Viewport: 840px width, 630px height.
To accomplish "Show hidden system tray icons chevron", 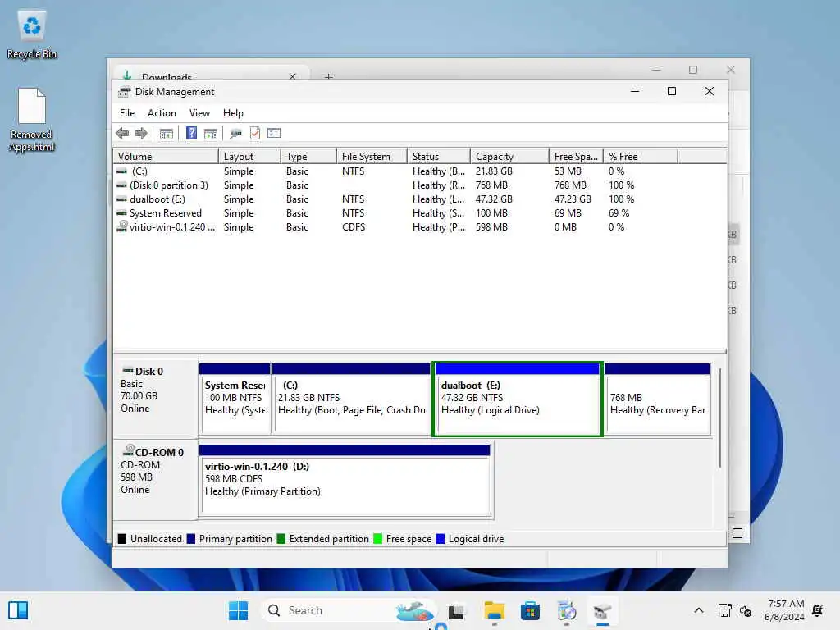I will coord(699,610).
